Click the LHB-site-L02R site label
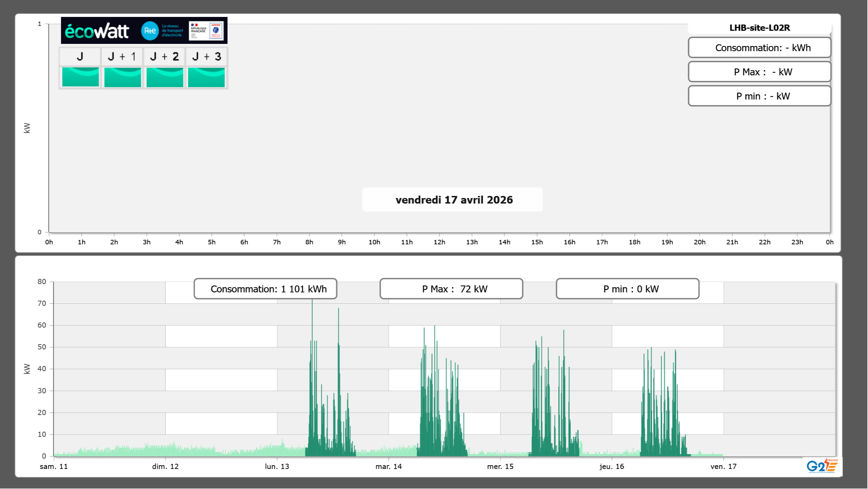Viewport: 868px width, 489px height. (759, 28)
